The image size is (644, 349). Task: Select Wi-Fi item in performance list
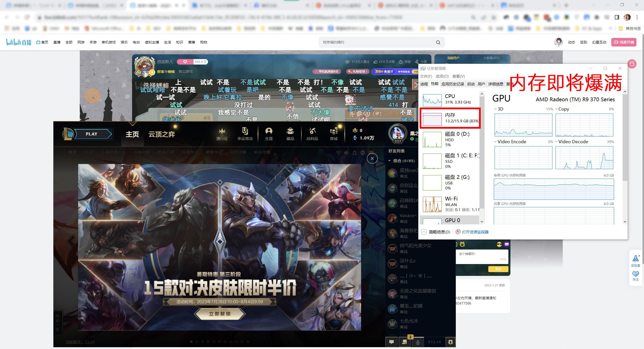(x=450, y=204)
